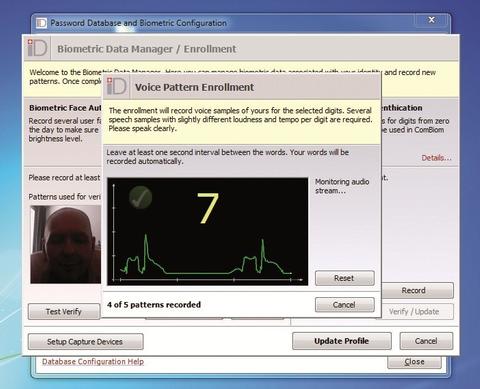Image resolution: width=480 pixels, height=389 pixels.
Task: Click the yellow digit 7 prompt
Action: pyautogui.click(x=207, y=208)
